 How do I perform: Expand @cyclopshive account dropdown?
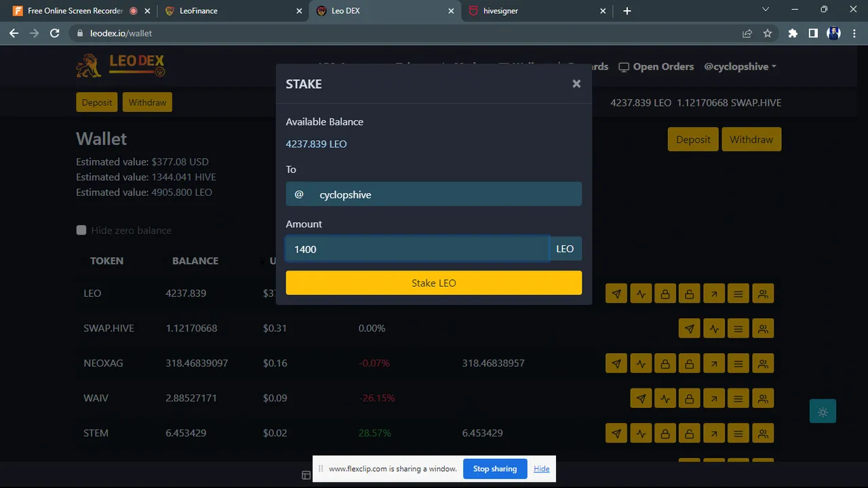point(740,66)
